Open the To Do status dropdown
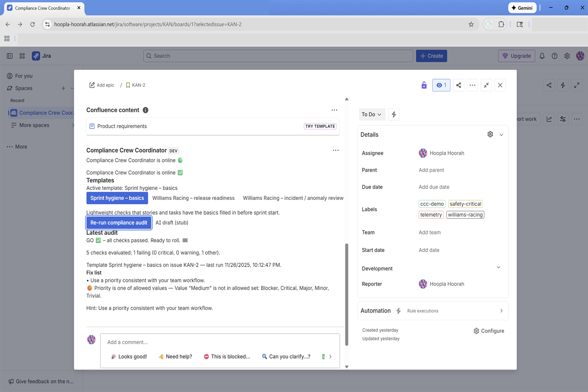 click(x=372, y=114)
